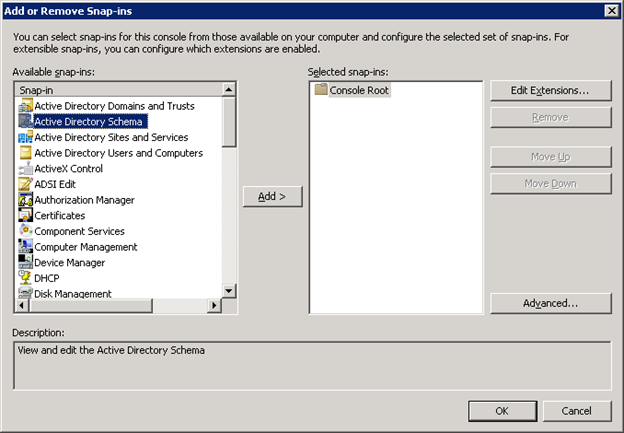The height and width of the screenshot is (433, 624).
Task: Select the Certificates entry text
Action: click(60, 216)
